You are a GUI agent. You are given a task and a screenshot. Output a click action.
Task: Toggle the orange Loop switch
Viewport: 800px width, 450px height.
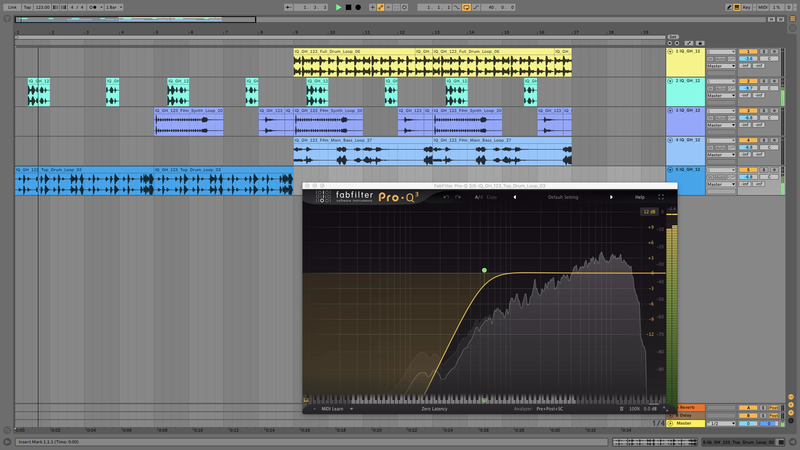(x=466, y=7)
